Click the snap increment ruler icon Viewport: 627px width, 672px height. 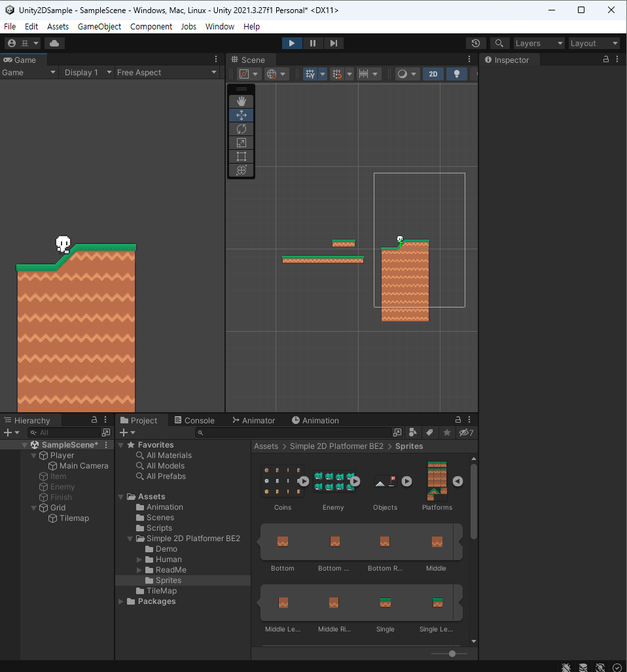(363, 74)
